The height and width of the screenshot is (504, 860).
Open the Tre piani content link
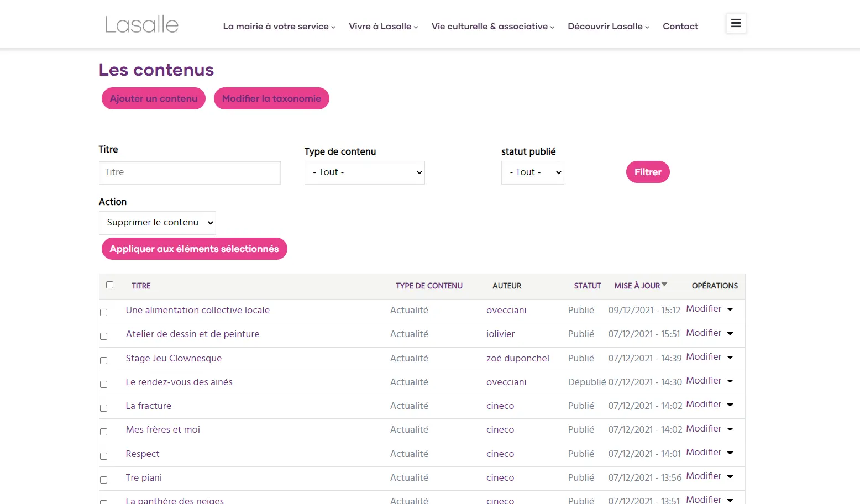click(x=144, y=477)
